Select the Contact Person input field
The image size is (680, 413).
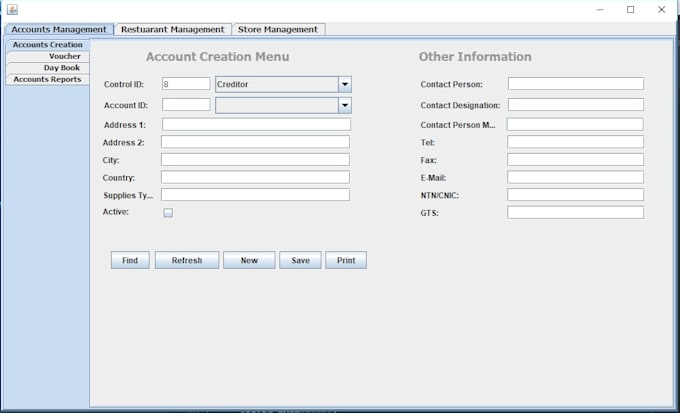(x=576, y=84)
